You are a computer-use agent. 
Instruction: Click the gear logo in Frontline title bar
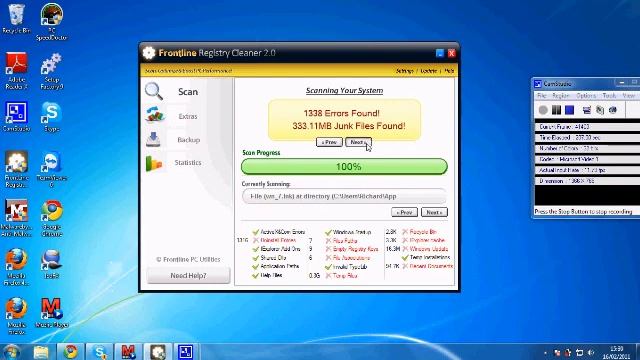[149, 53]
